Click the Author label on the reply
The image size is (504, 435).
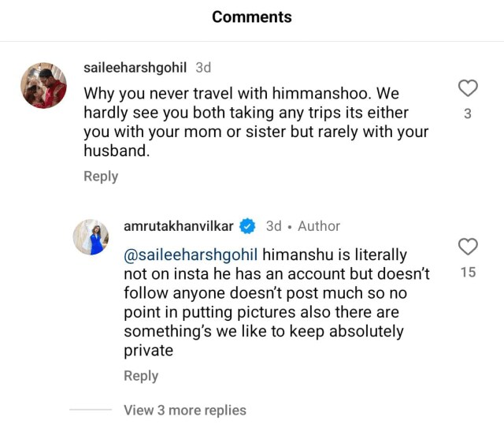click(319, 226)
